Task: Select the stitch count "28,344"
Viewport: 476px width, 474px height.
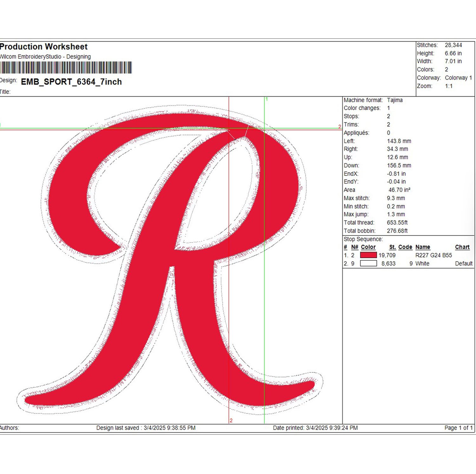Action: click(453, 45)
